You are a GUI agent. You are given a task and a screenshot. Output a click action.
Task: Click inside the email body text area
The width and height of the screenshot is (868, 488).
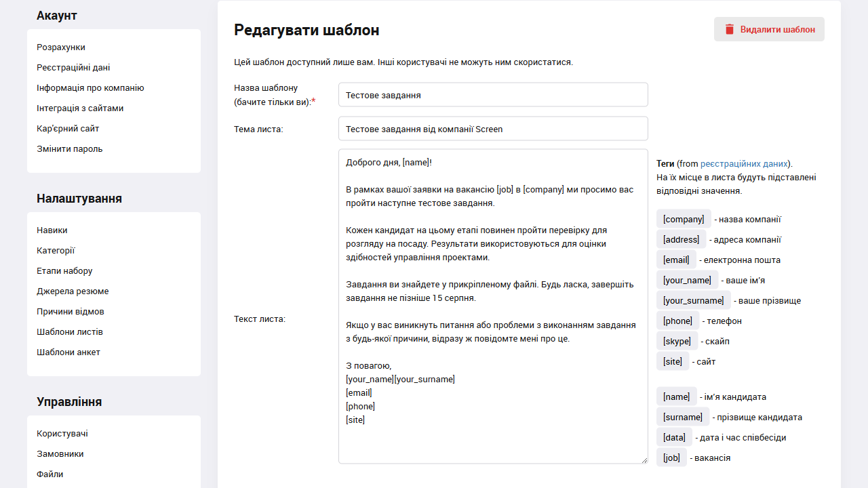(x=493, y=305)
